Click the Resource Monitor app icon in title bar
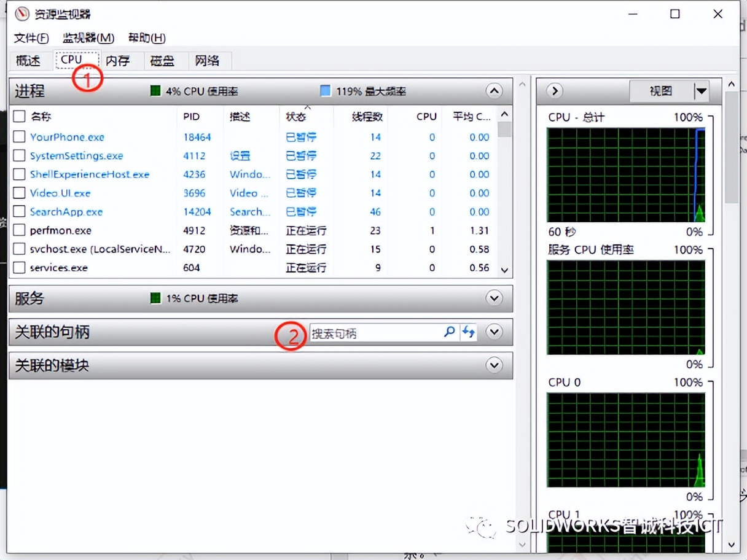 (22, 14)
